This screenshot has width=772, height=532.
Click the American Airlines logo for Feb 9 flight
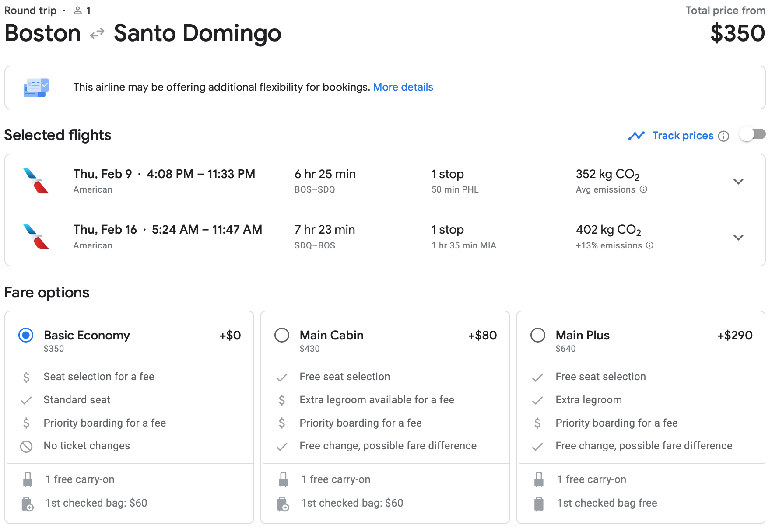36,181
